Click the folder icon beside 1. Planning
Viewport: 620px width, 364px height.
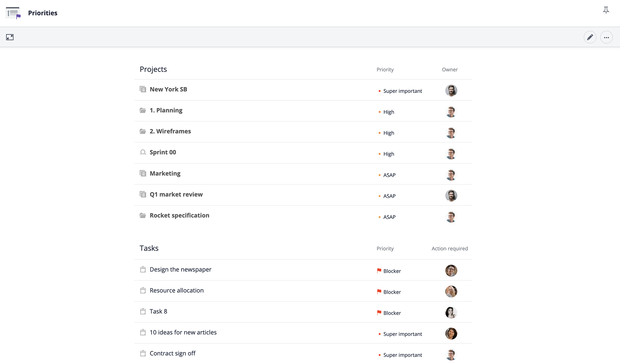tap(143, 110)
